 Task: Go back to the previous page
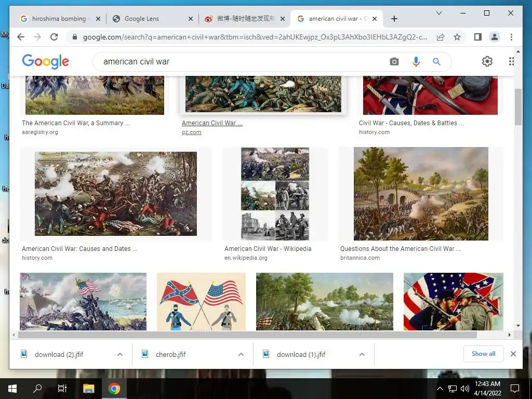21,37
